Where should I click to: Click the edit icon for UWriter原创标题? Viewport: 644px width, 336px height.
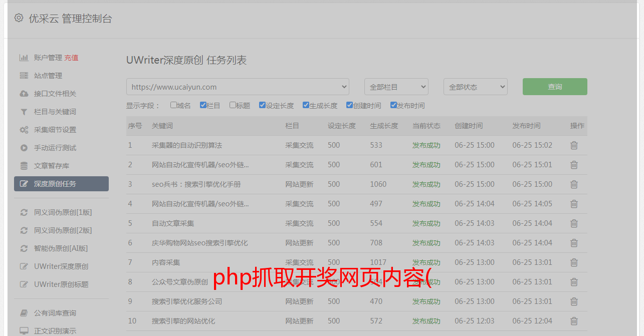point(24,284)
